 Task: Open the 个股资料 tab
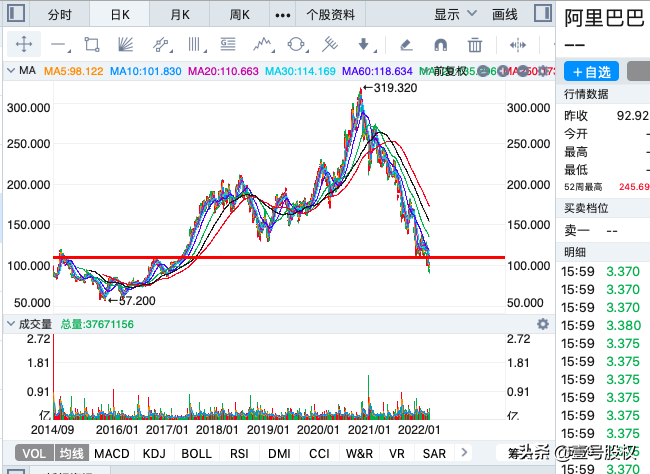(330, 15)
